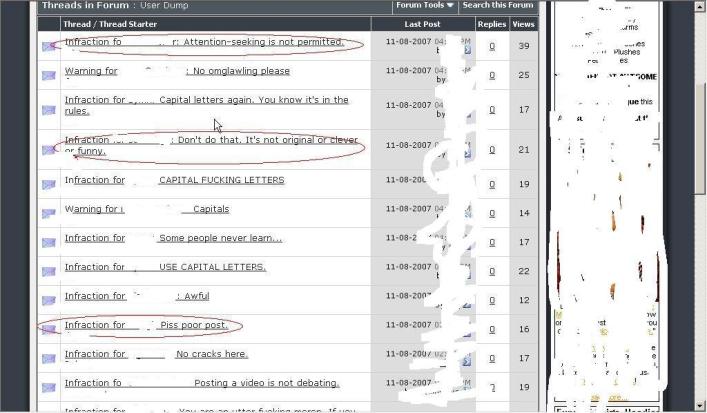Click envelope icon for Attention-seeking thread
The image size is (707, 413).
[x=49, y=46]
